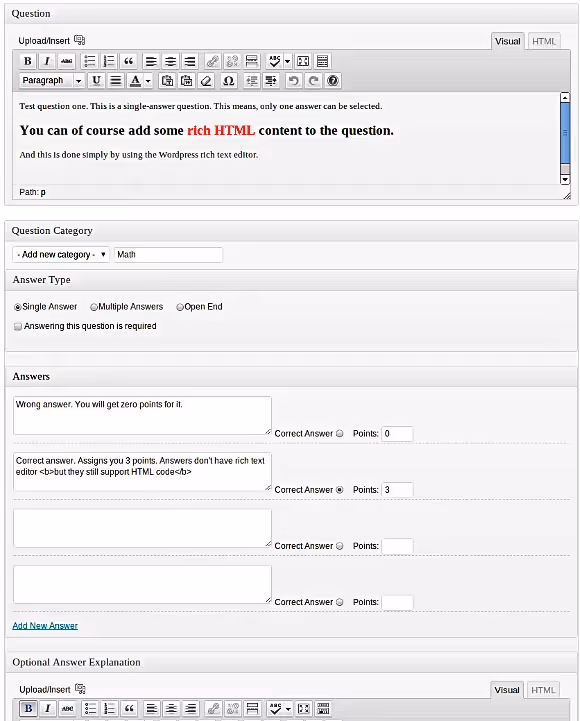Click Paste as plain text icon
The image size is (580, 721).
tap(167, 81)
